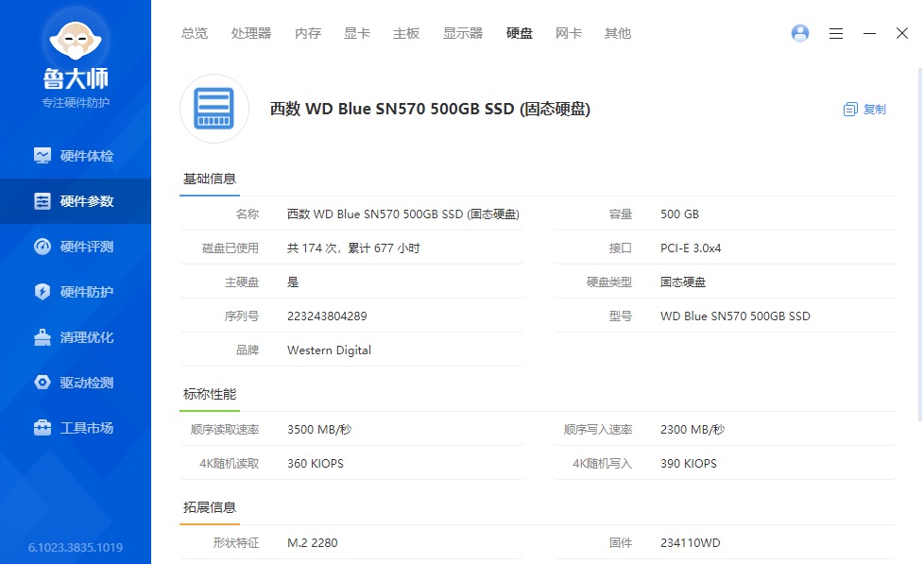This screenshot has width=924, height=564.
Task: Open the 驱动检测 icon
Action: (x=43, y=383)
